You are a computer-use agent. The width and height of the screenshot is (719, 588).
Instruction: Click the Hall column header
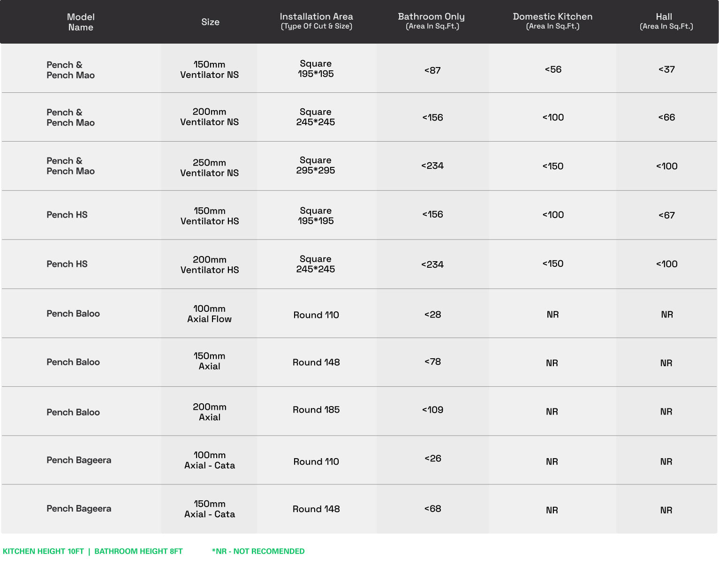(666, 21)
